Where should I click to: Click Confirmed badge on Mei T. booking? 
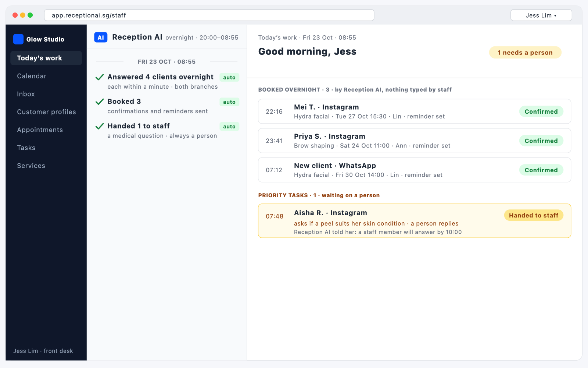pyautogui.click(x=541, y=112)
